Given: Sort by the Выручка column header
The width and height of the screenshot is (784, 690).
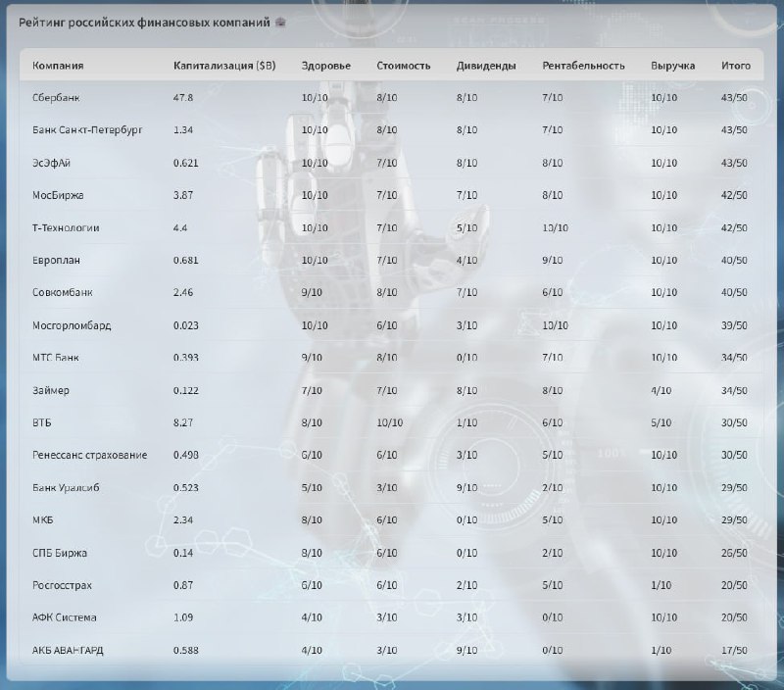Looking at the screenshot, I should [x=673, y=66].
